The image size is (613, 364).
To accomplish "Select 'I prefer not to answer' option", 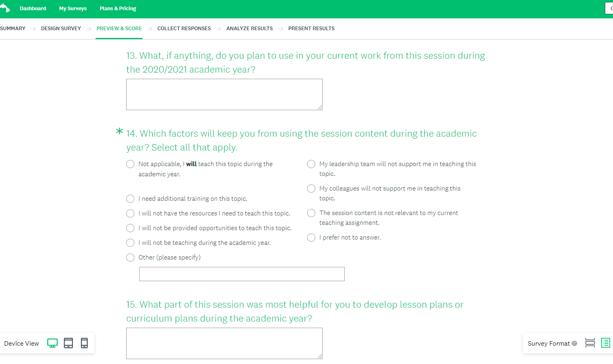I will (311, 237).
